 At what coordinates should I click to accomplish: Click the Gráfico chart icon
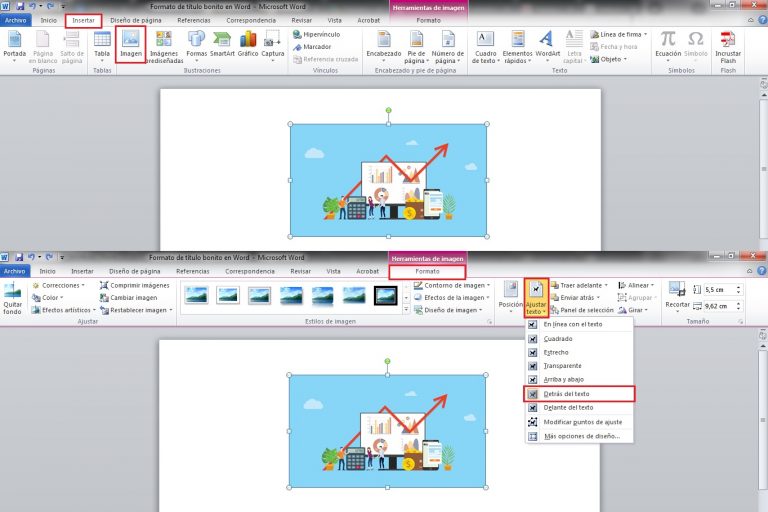click(247, 44)
